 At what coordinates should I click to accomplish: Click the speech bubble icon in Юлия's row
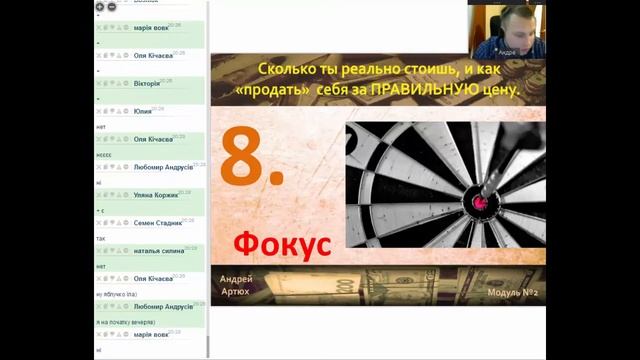tap(112, 111)
